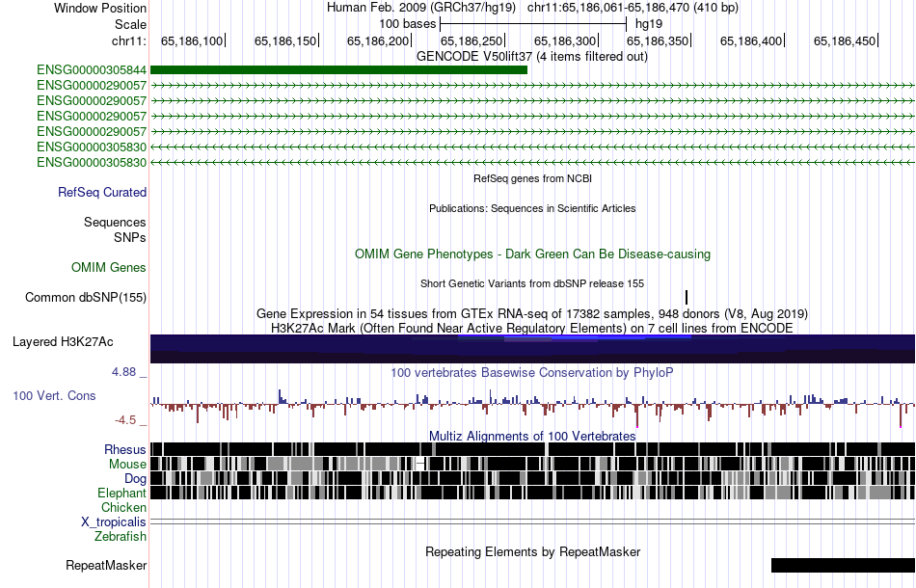
Task: Click the Chicken species label
Action: (x=123, y=507)
